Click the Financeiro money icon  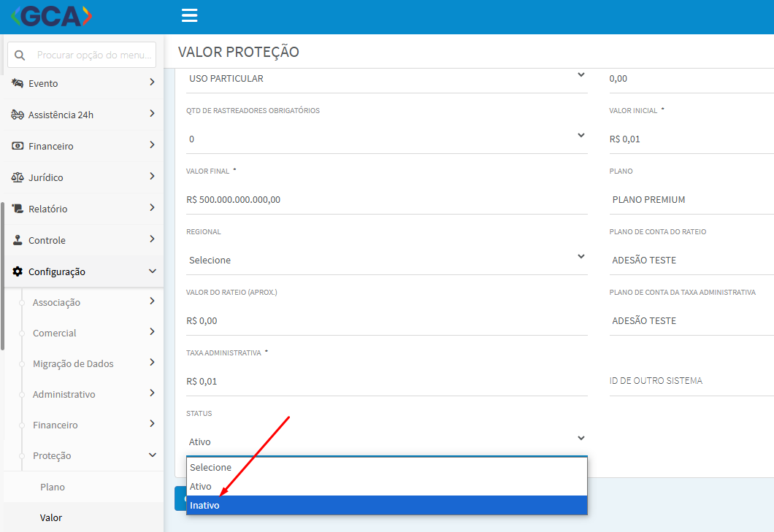click(x=18, y=145)
